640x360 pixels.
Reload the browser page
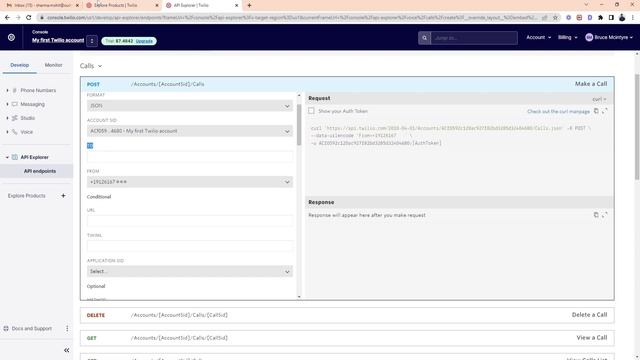point(29,18)
